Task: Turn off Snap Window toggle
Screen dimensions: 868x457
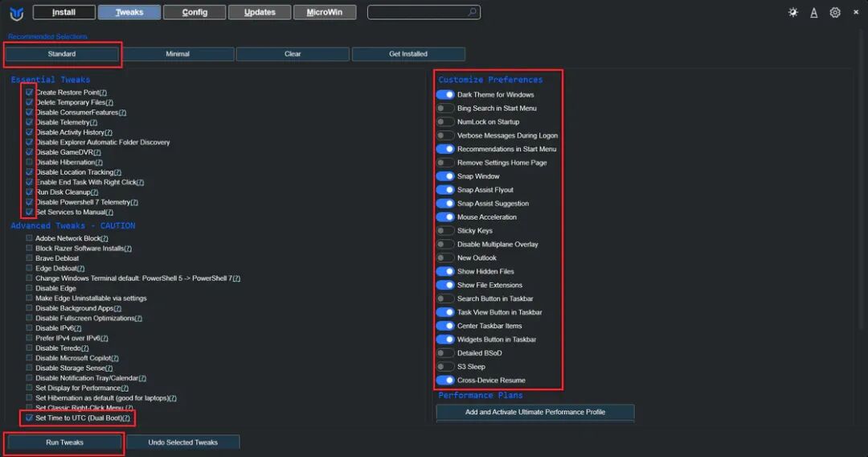Action: pos(445,176)
